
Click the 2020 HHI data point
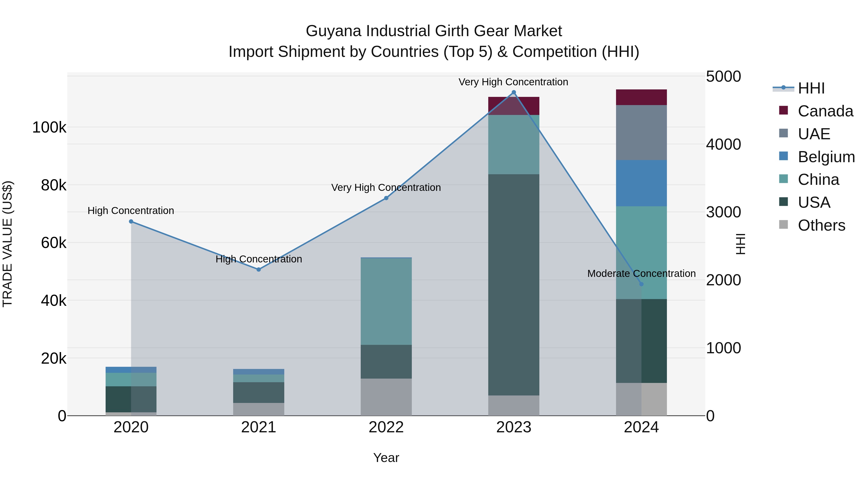tap(131, 222)
